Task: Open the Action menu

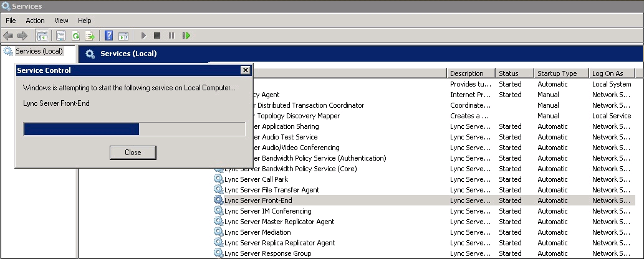Action: point(35,21)
